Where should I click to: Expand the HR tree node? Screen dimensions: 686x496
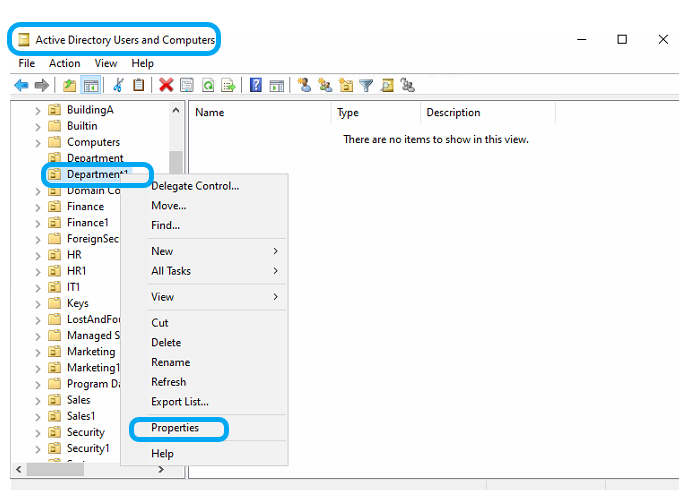pos(38,256)
